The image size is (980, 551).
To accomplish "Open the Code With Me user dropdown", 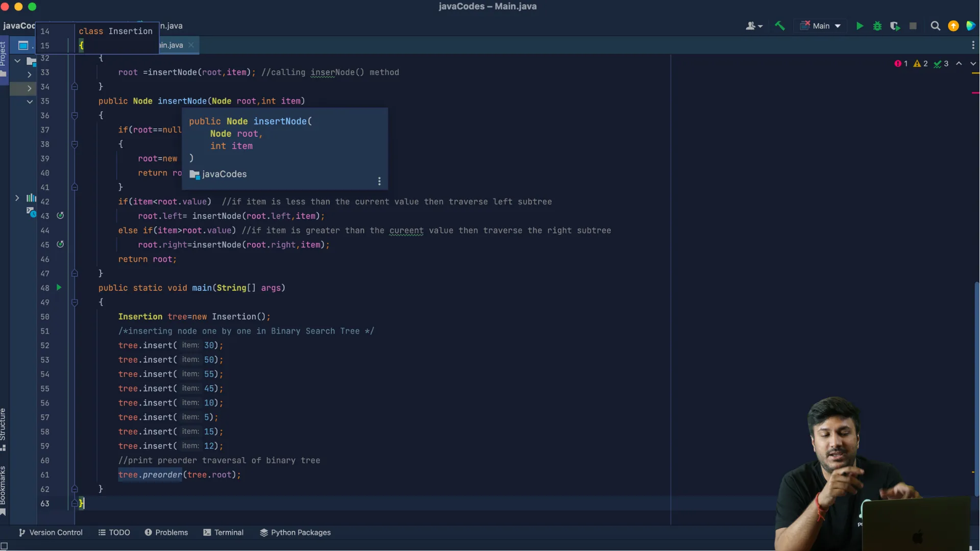I will (x=754, y=26).
